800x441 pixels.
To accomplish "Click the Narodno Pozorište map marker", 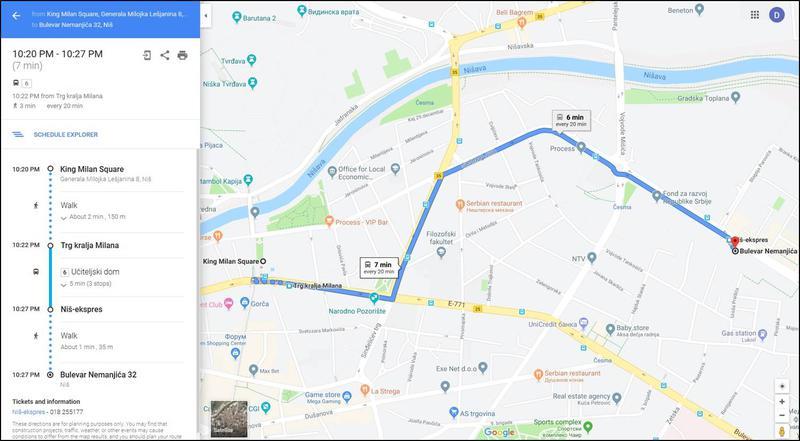I will tap(375, 298).
